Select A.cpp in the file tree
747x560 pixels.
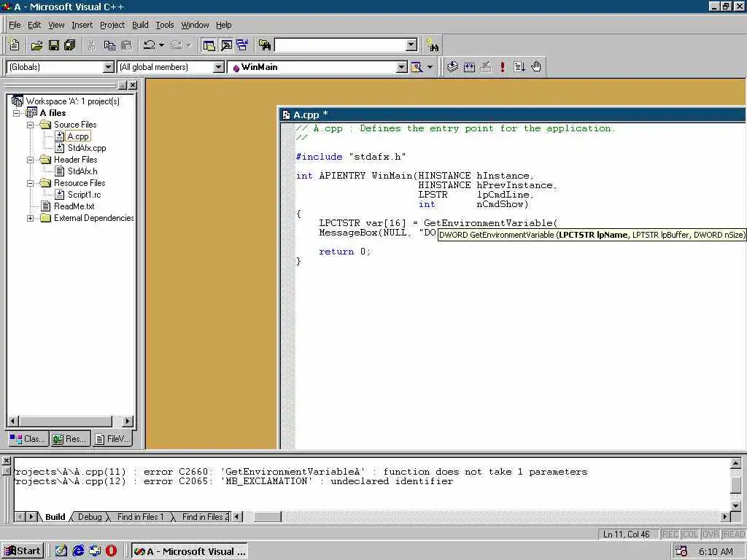pyautogui.click(x=77, y=136)
